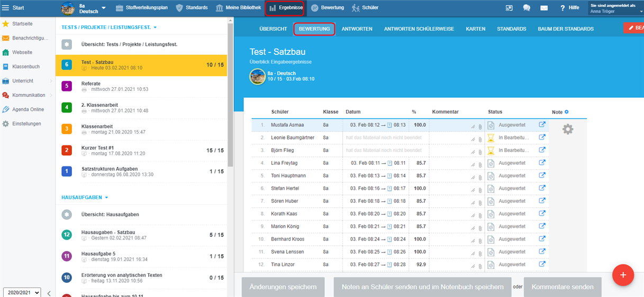The height and width of the screenshot is (297, 644).
Task: Open Lina Freytag's external link icon
Action: click(x=542, y=163)
